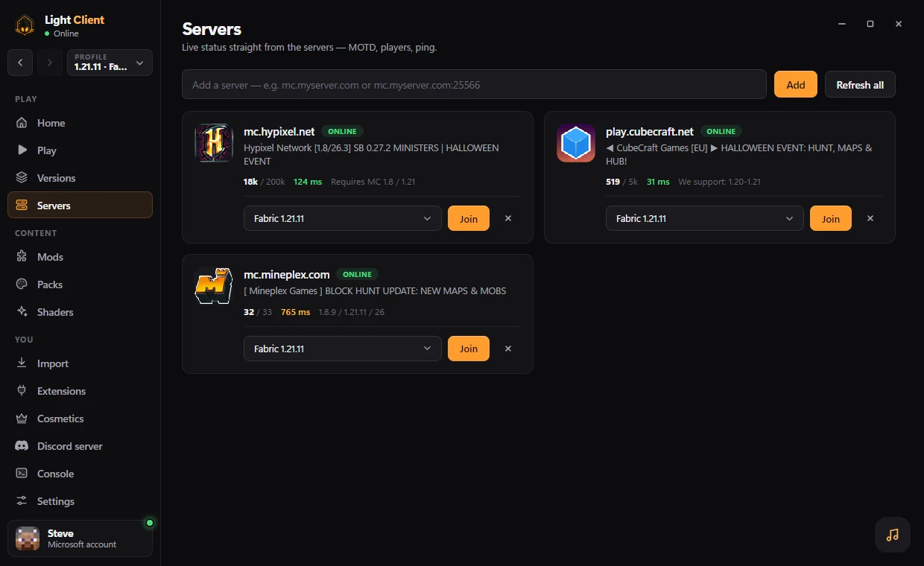Click the Home house icon
The image size is (924, 566).
pyautogui.click(x=22, y=123)
